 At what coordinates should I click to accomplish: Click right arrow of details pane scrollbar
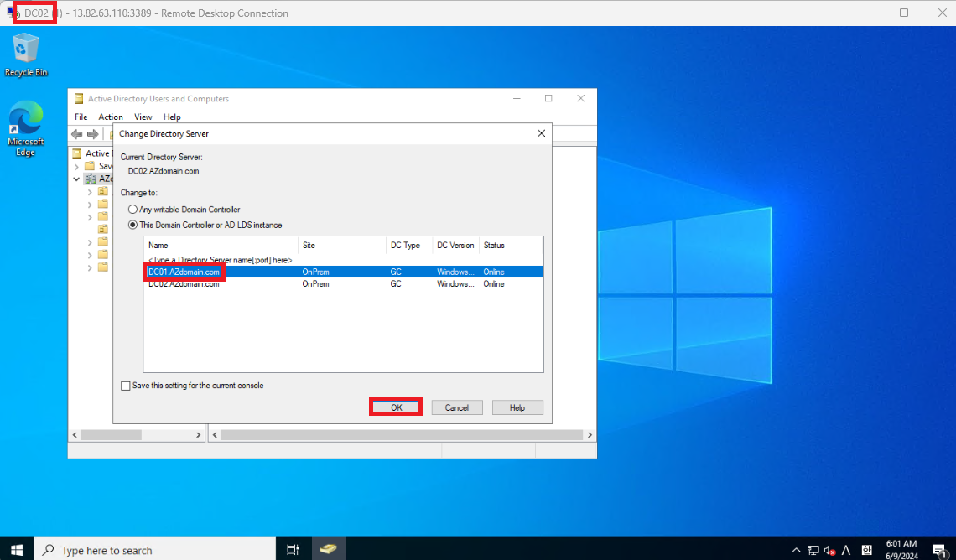[590, 435]
